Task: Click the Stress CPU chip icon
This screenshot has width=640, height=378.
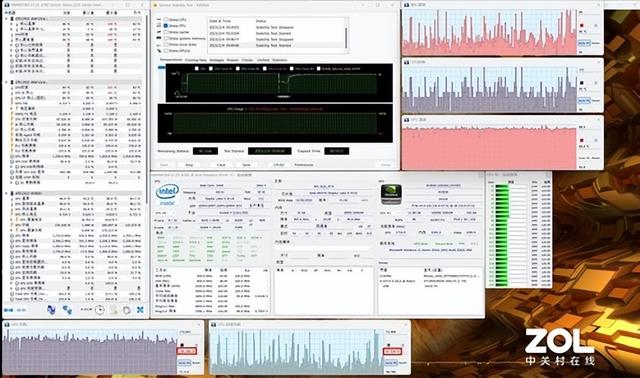Action: click(159, 19)
